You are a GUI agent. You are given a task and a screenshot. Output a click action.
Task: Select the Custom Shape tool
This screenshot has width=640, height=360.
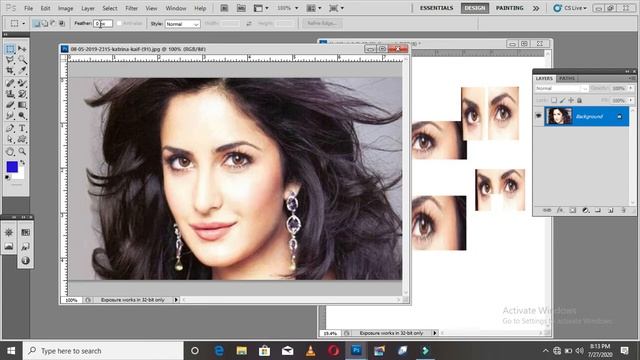pos(22,139)
